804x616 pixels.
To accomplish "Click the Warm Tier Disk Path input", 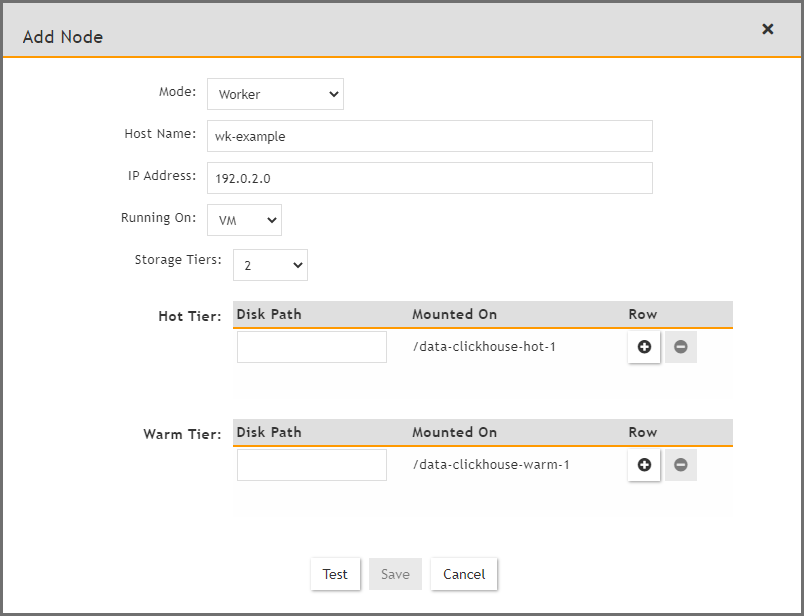I will click(x=311, y=464).
